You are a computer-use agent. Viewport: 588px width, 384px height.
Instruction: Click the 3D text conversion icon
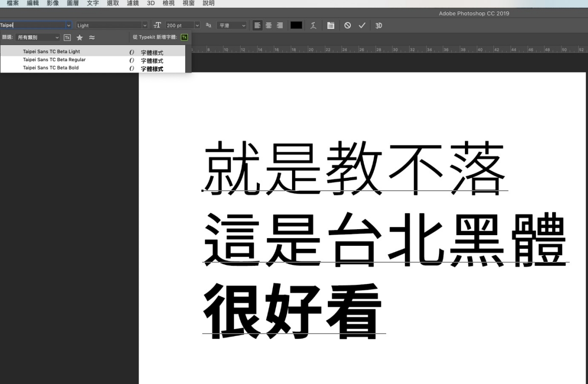379,25
